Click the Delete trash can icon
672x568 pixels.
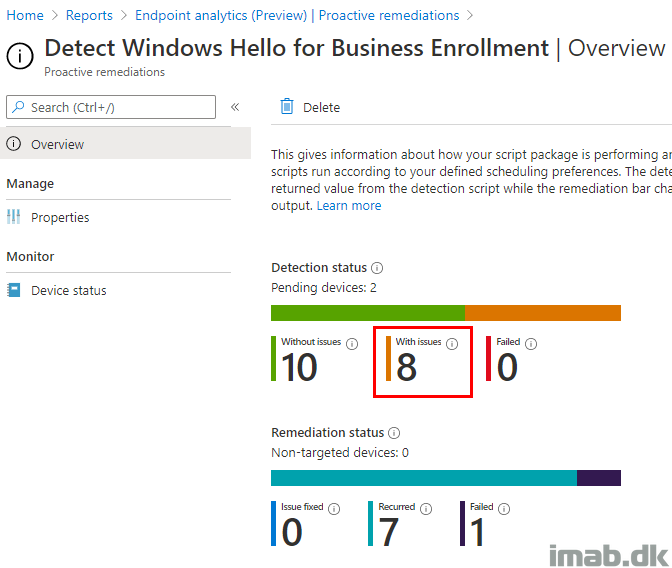287,107
